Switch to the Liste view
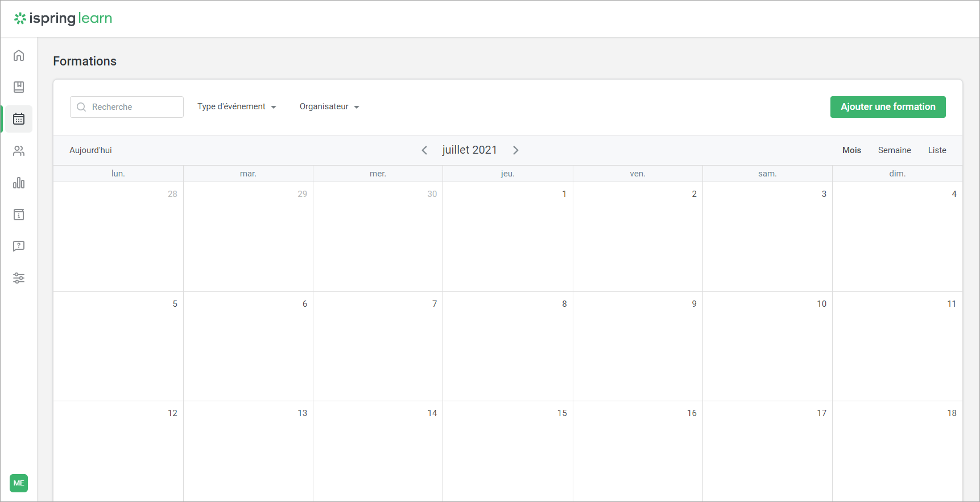980x502 pixels. click(937, 150)
